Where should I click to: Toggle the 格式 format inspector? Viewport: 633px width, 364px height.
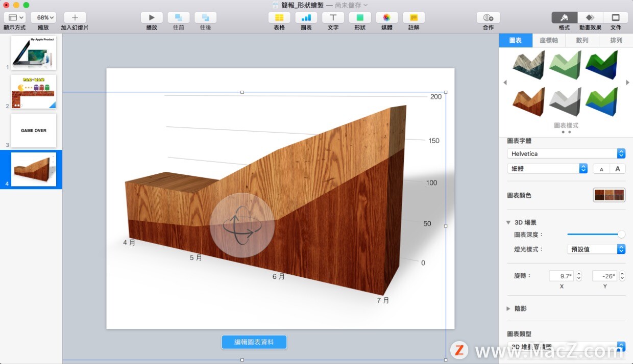pos(564,17)
